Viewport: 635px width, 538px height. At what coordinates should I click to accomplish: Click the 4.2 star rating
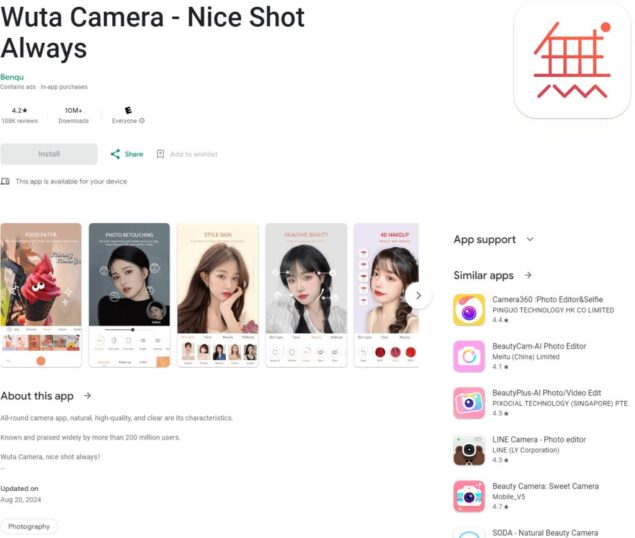[x=19, y=110]
